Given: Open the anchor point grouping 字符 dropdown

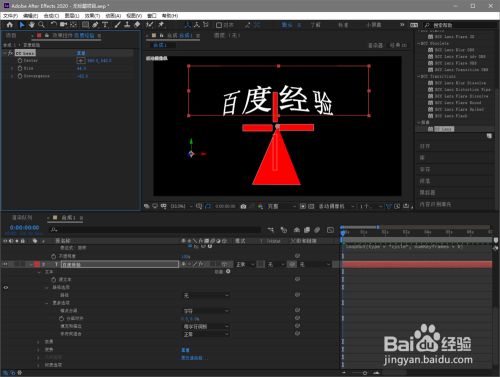Looking at the screenshot, I should pyautogui.click(x=206, y=311).
